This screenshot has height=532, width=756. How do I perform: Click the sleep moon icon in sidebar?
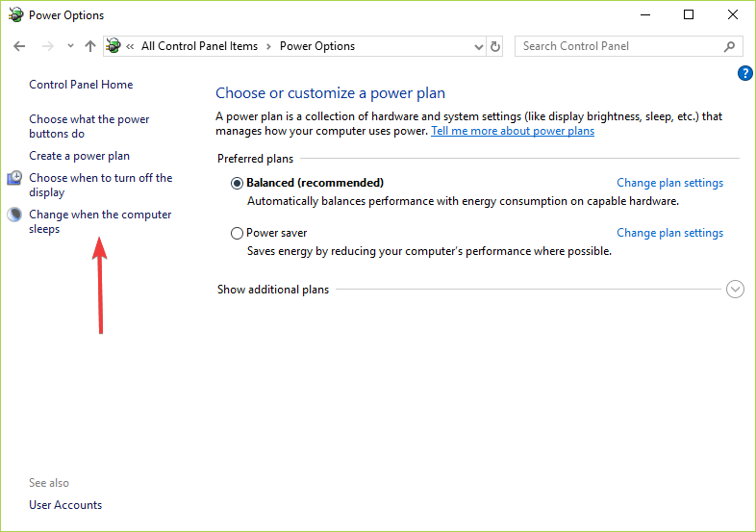pos(14,215)
